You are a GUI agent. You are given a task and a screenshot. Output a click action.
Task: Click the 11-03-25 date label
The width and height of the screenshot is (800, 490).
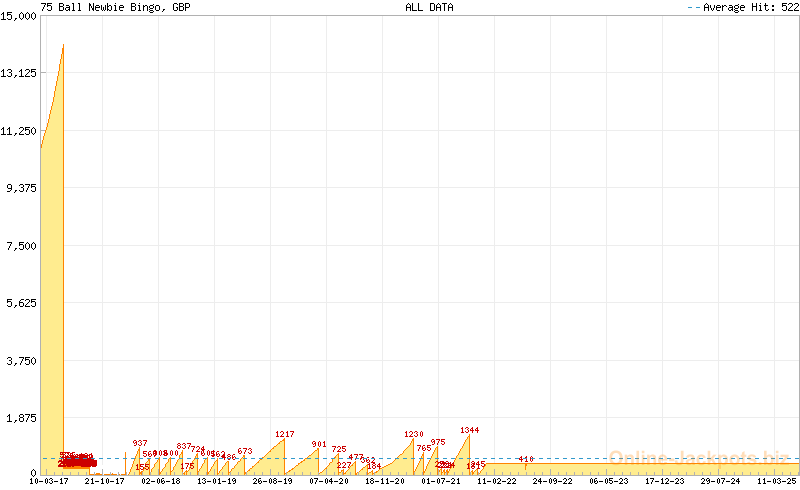(x=776, y=481)
